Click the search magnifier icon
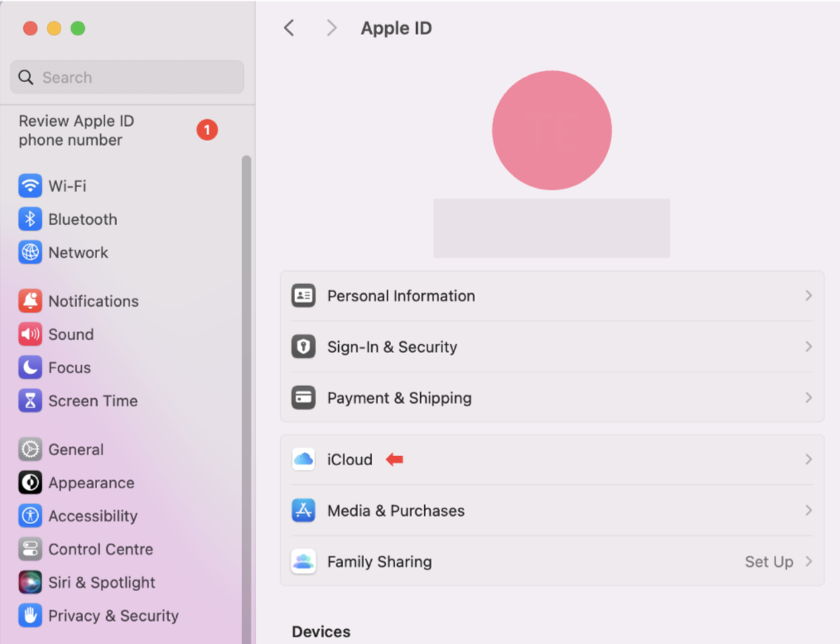 [x=26, y=77]
